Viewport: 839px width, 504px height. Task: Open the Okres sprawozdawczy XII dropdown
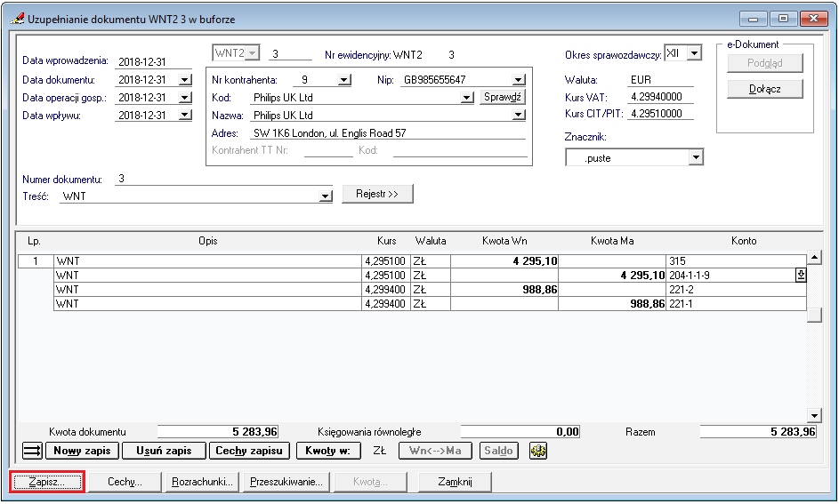[x=695, y=53]
